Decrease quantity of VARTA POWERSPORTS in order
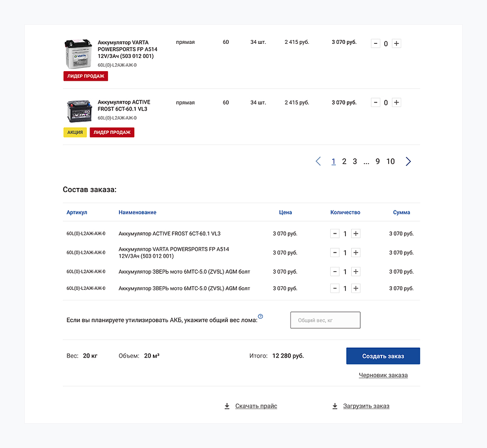Screen dimensions: 487x448 point(335,253)
